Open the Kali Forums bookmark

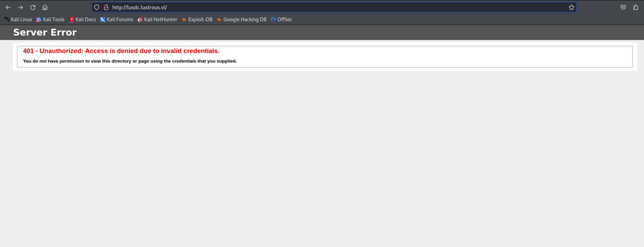[x=117, y=19]
